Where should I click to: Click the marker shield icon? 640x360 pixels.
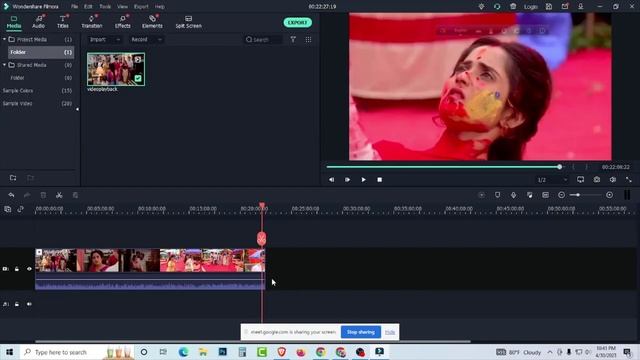[497, 195]
